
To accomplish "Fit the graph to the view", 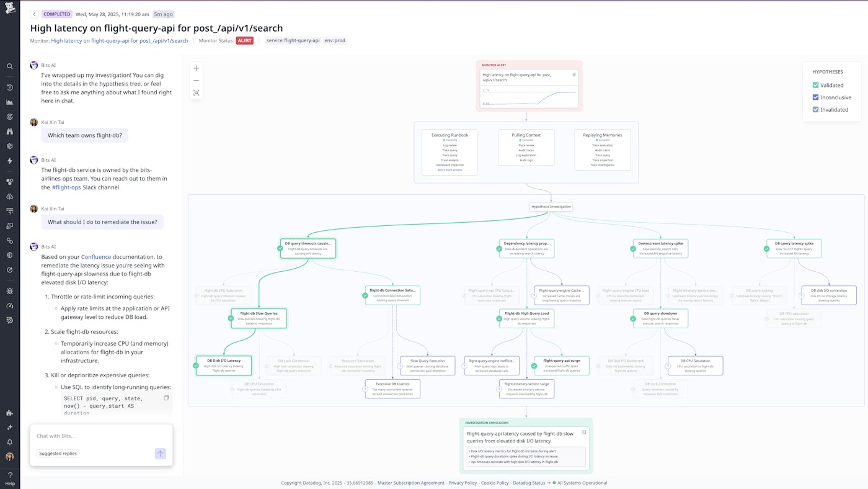I will [197, 92].
